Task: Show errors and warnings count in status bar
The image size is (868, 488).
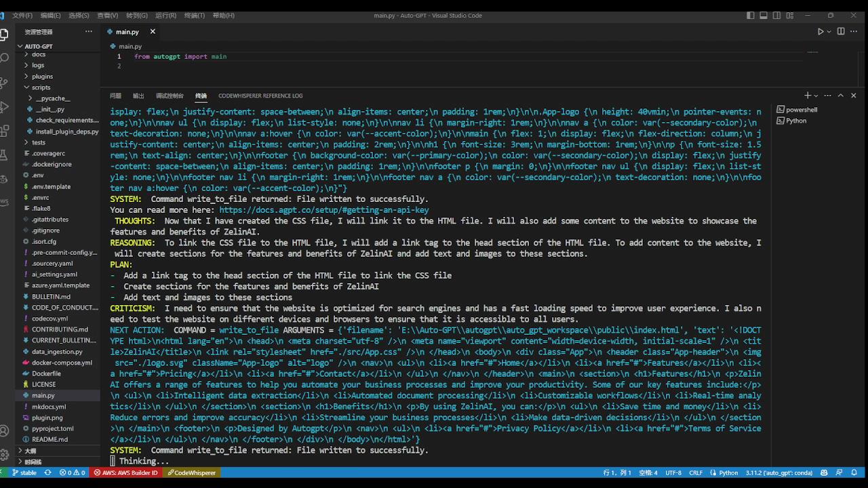Action: click(x=72, y=472)
